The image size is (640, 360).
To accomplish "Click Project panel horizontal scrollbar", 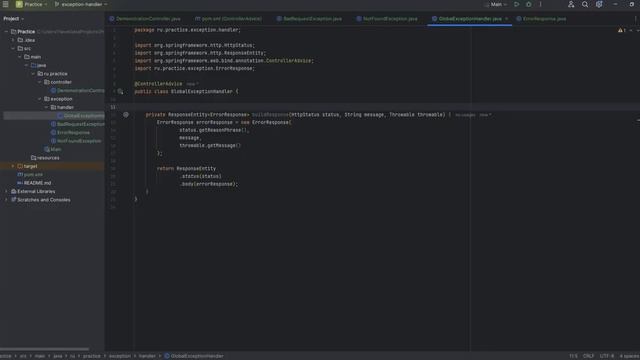I will (44, 349).
